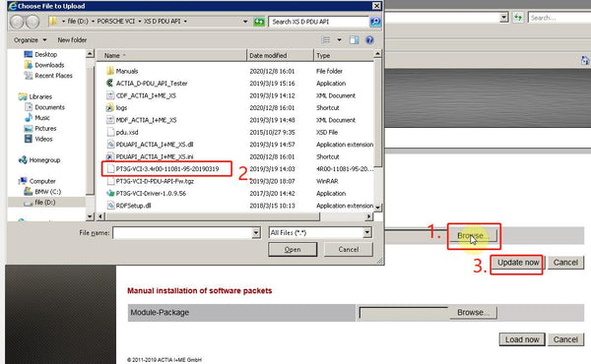Select Recent Places in navigation pane

click(x=53, y=76)
